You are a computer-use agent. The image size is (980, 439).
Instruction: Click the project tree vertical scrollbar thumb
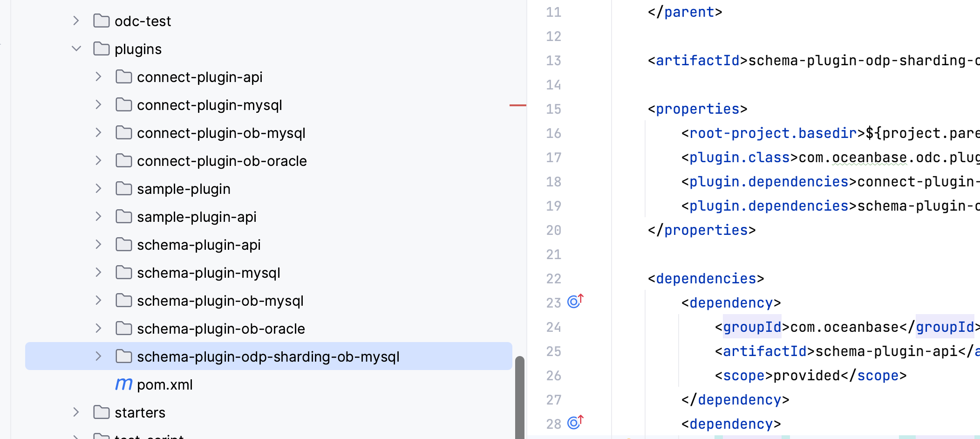coord(520,398)
